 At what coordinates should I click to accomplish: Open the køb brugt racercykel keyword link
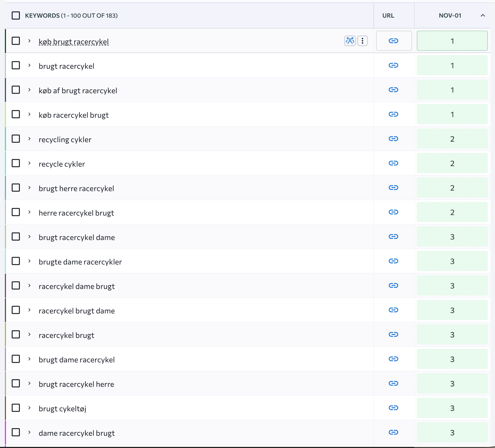click(x=74, y=42)
